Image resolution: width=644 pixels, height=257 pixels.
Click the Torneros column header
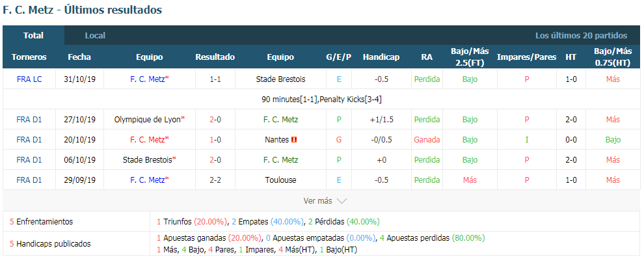(29, 57)
